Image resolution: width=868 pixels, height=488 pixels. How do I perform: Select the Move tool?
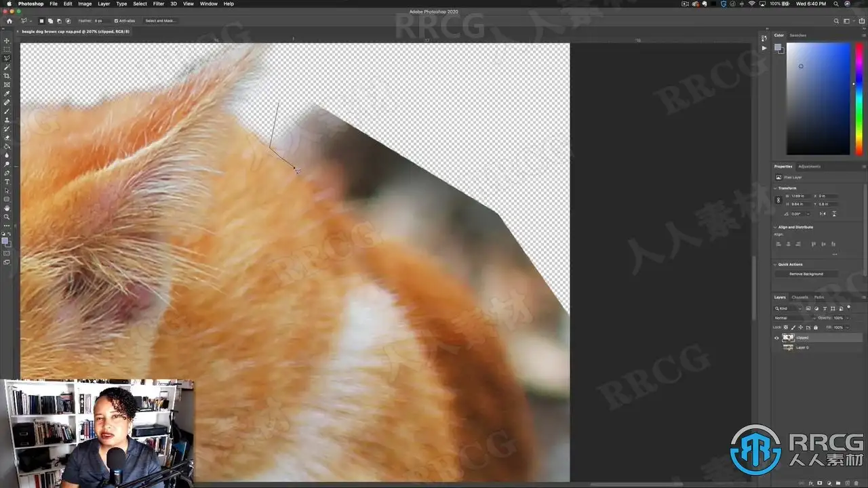[7, 41]
